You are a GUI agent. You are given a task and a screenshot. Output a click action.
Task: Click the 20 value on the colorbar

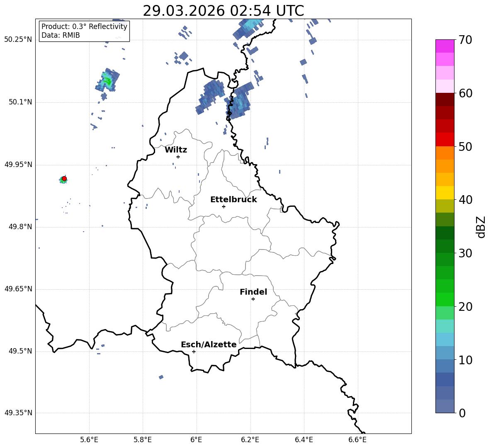[x=466, y=307]
